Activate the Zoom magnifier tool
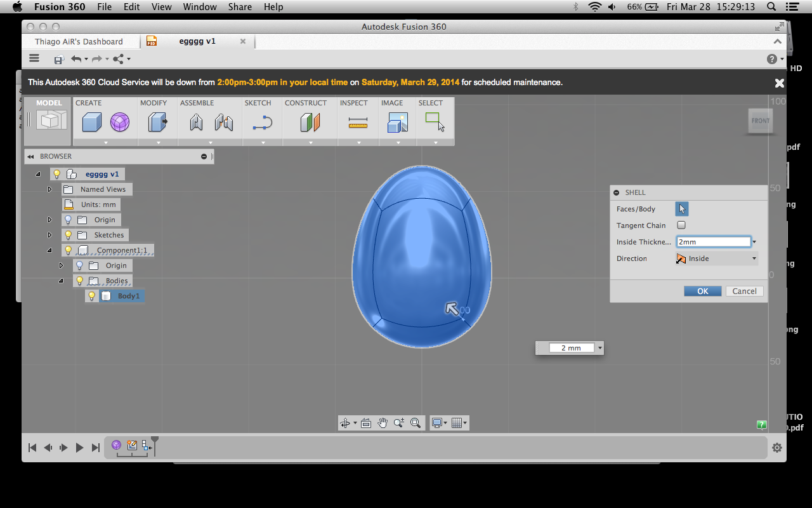Image resolution: width=812 pixels, height=508 pixels. click(398, 423)
